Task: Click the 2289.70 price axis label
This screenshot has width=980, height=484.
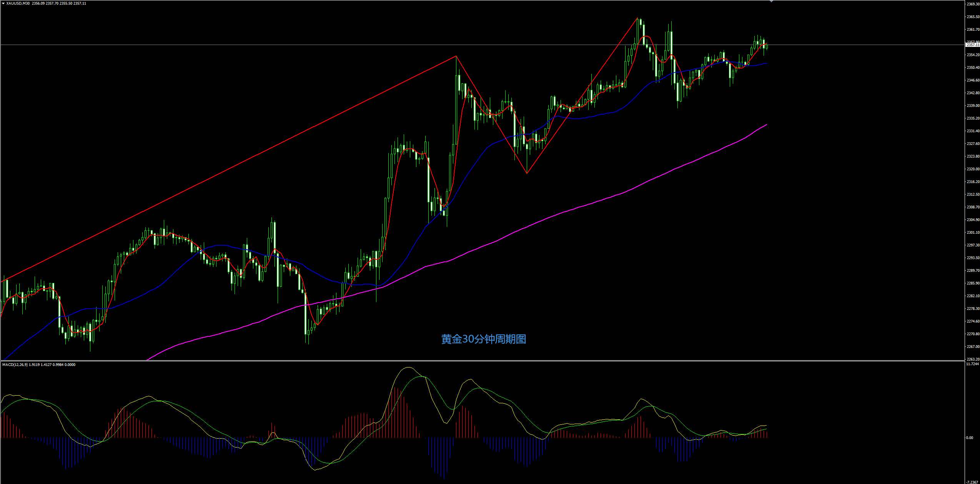Action: pyautogui.click(x=973, y=271)
